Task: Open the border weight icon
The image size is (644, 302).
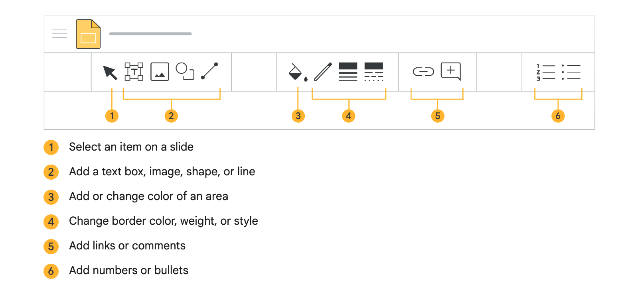Action: click(348, 72)
